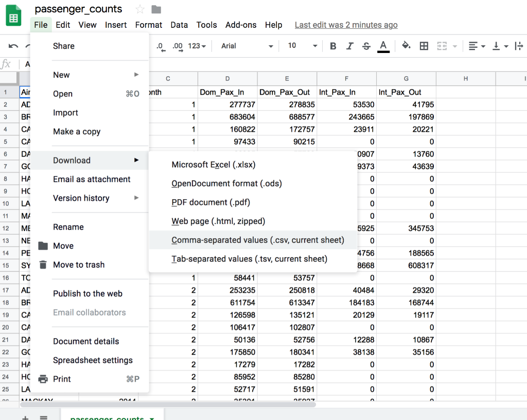Choose Rename in File menu

90,227
